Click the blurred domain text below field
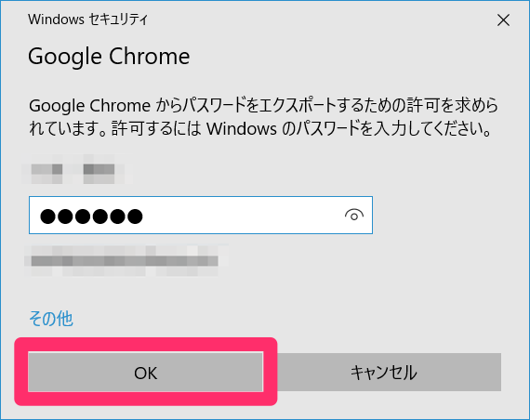Image resolution: width=530 pixels, height=420 pixels. tap(126, 260)
